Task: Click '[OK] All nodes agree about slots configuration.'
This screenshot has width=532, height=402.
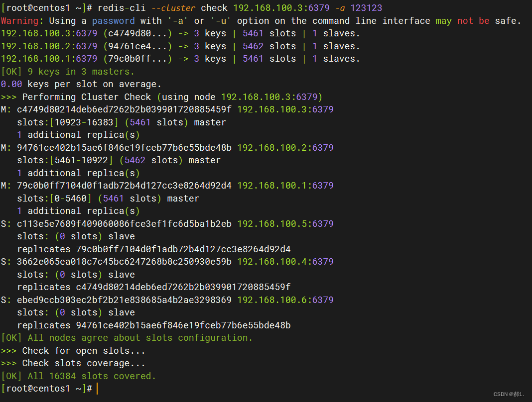Action: pyautogui.click(x=127, y=338)
